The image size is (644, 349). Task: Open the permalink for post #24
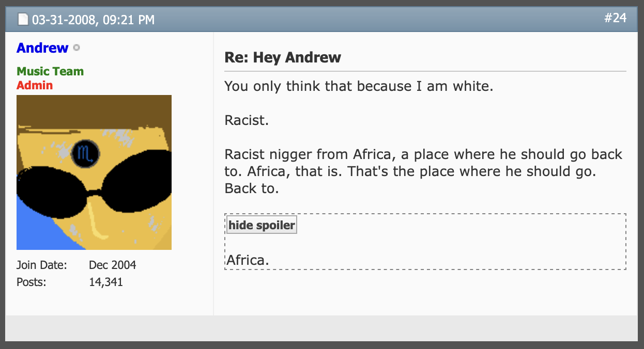coord(615,18)
